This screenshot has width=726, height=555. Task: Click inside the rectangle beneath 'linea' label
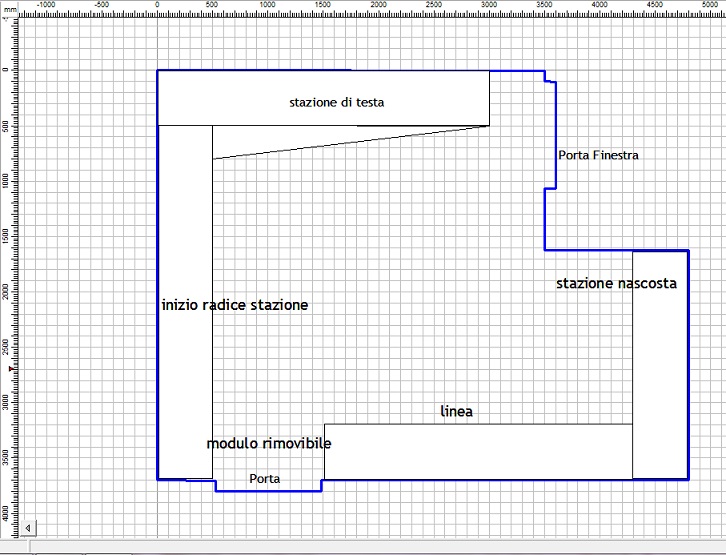pos(478,452)
